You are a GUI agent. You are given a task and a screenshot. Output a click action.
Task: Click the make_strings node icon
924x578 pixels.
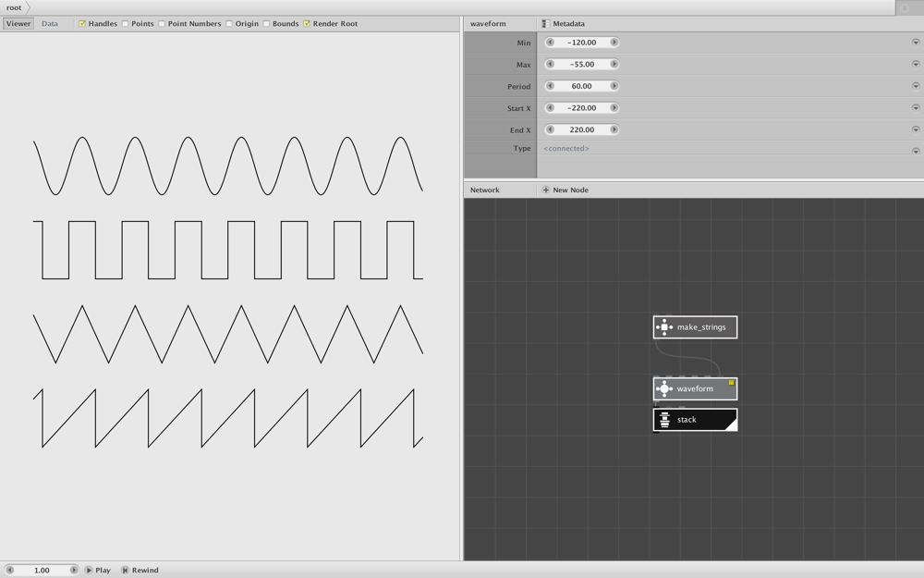pos(664,327)
